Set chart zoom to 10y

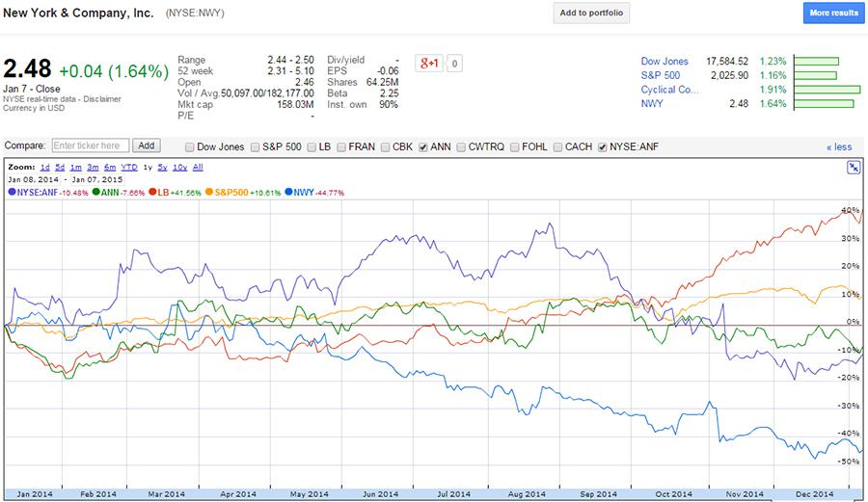[x=180, y=167]
